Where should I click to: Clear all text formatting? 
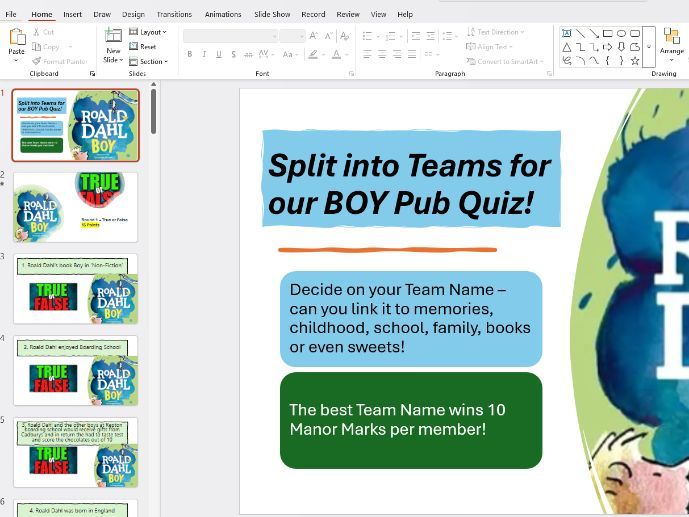(345, 36)
